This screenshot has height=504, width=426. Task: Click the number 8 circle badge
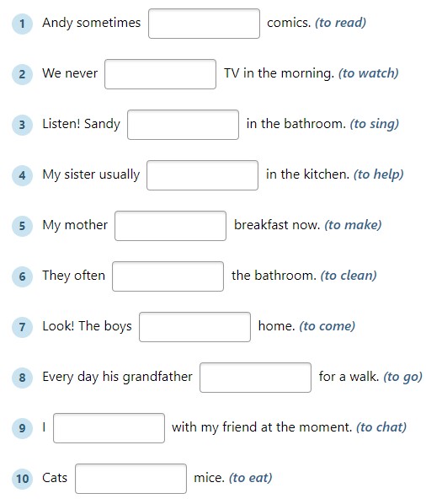[22, 378]
